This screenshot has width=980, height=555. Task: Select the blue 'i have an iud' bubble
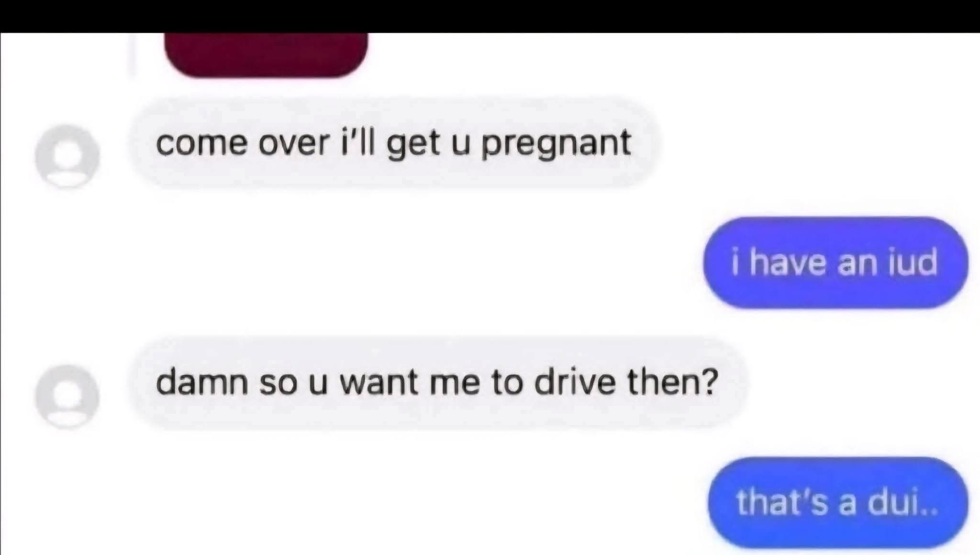[835, 262]
